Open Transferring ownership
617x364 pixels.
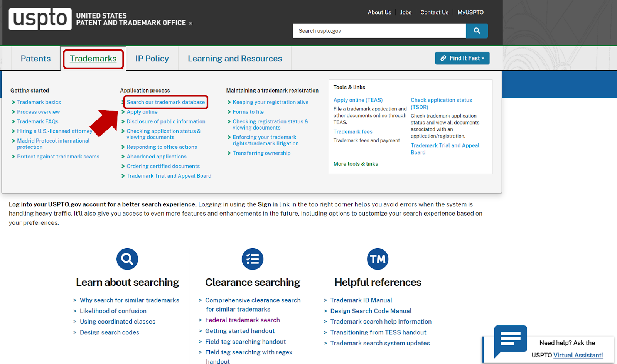coord(261,153)
